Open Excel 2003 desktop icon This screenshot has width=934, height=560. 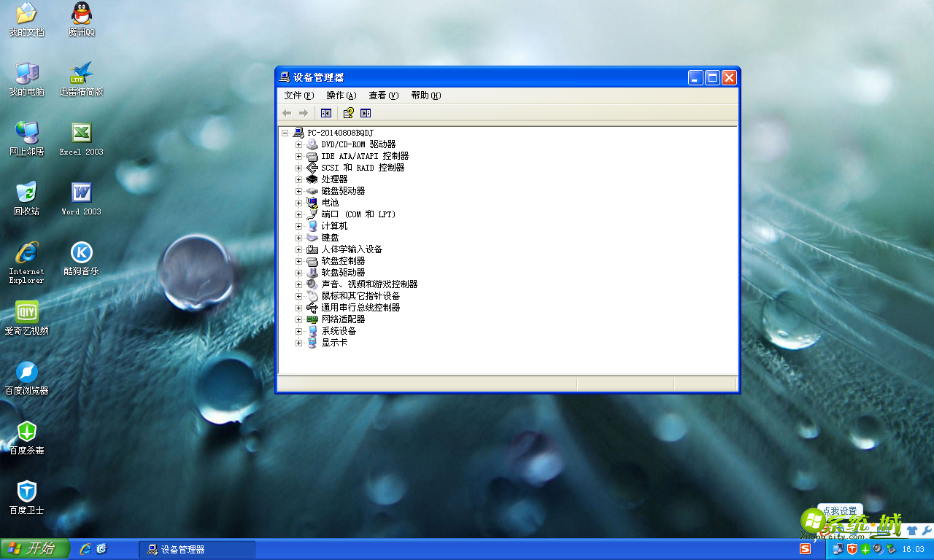[x=81, y=136]
